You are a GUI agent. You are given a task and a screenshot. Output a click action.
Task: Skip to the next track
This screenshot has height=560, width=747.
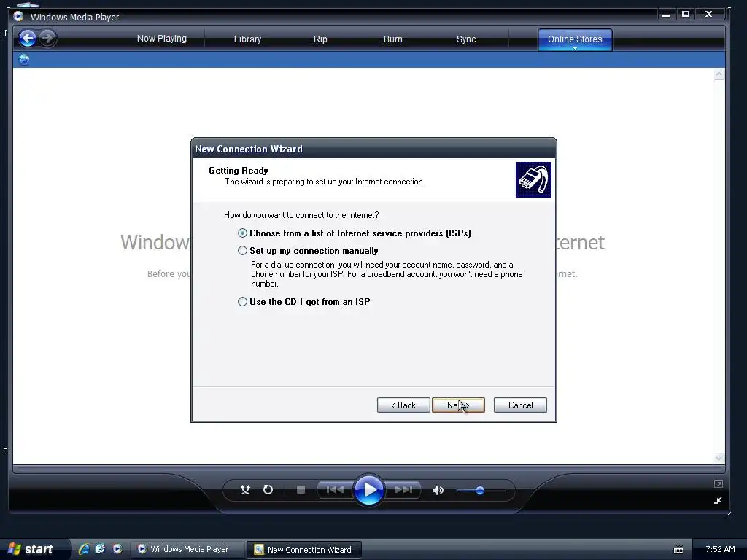403,489
